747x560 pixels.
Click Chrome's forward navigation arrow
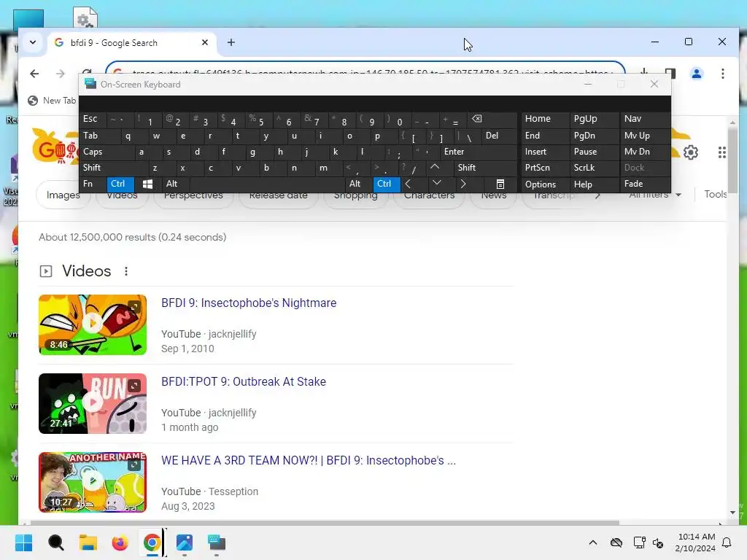(60, 74)
